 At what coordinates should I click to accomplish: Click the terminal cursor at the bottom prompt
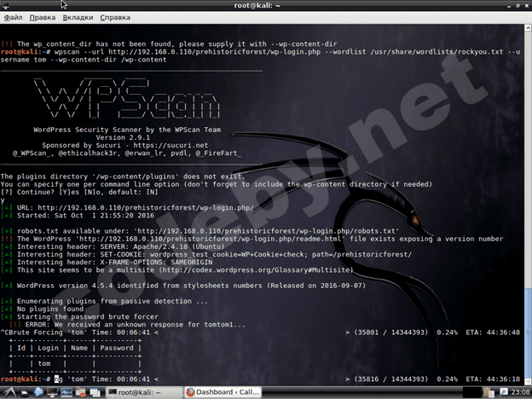click(56, 379)
